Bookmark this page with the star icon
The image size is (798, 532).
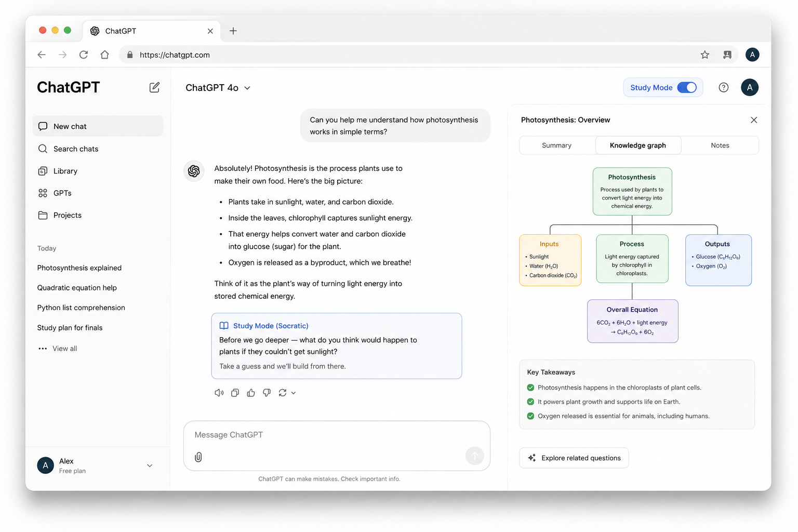(x=705, y=55)
